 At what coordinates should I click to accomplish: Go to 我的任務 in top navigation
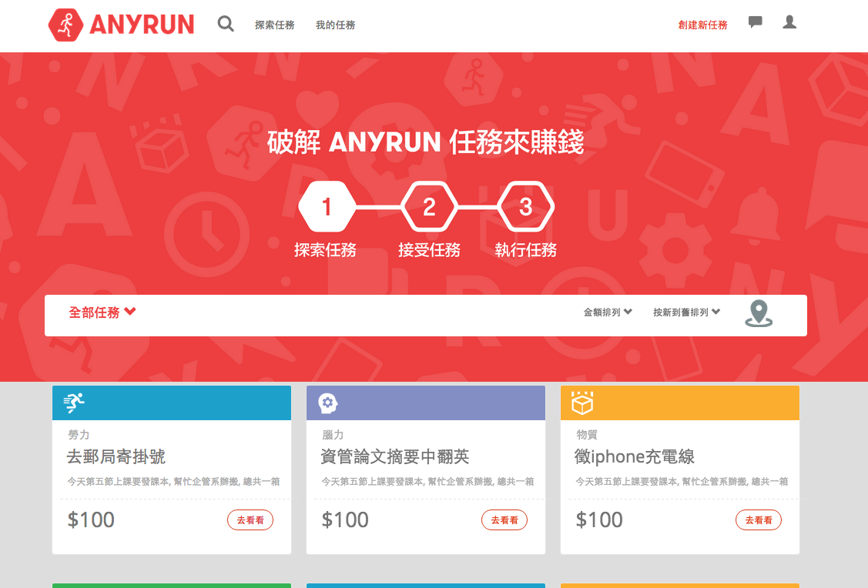[336, 25]
